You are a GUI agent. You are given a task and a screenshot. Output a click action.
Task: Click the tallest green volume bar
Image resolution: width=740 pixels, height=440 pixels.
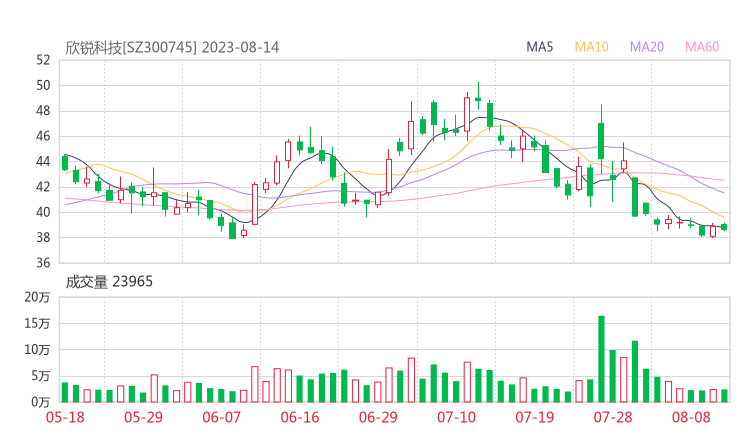601,359
